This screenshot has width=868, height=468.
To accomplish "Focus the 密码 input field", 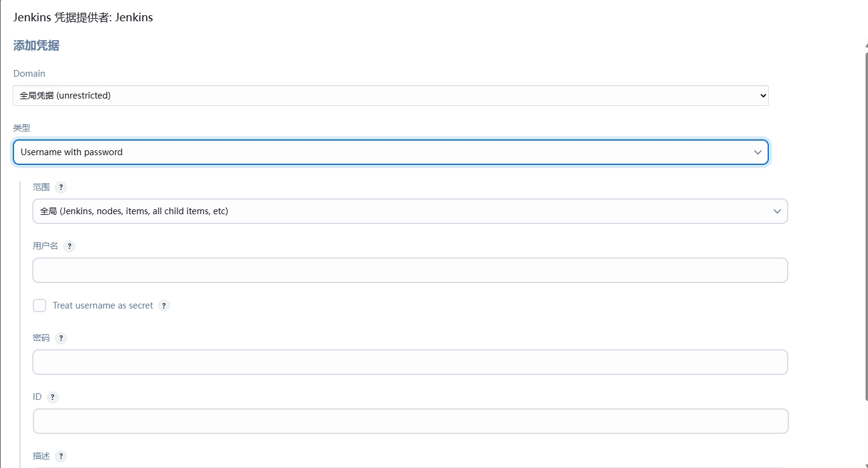I will click(410, 362).
